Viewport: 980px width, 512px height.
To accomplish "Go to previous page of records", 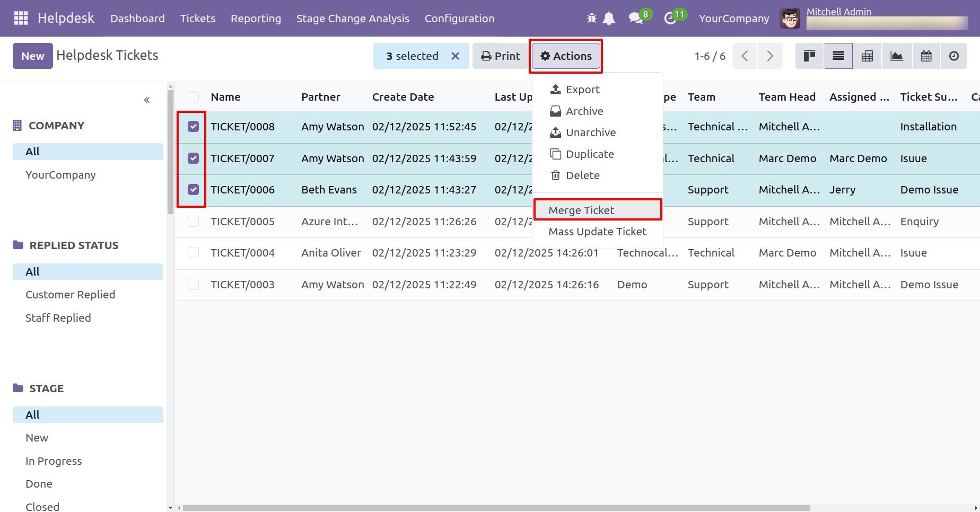I will coord(745,56).
